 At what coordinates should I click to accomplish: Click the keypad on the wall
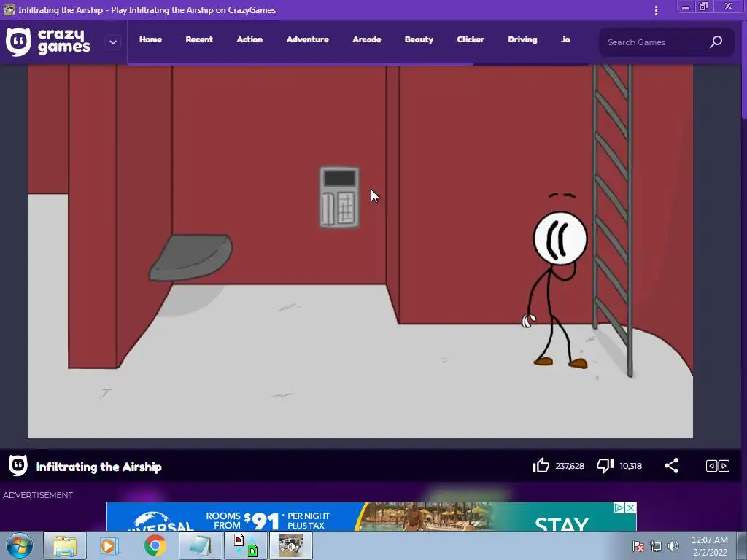[x=338, y=197]
